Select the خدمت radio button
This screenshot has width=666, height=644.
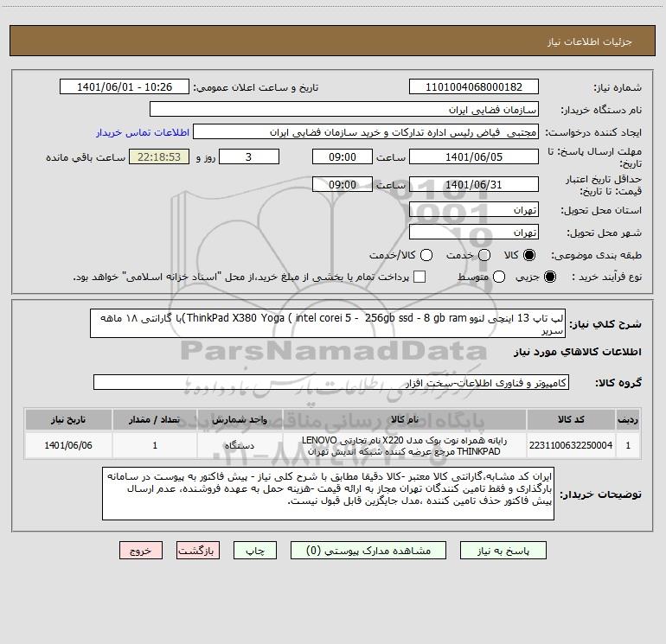(484, 255)
